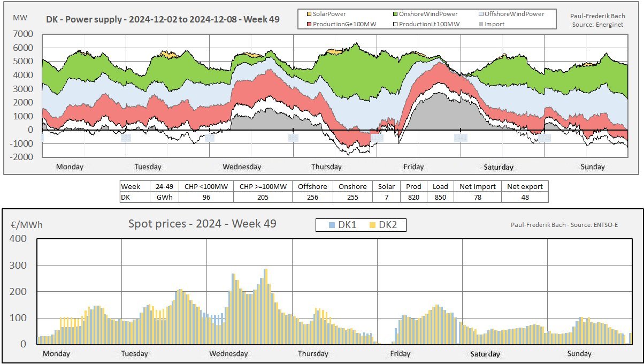Click the DK1 blue legend marker

point(332,225)
